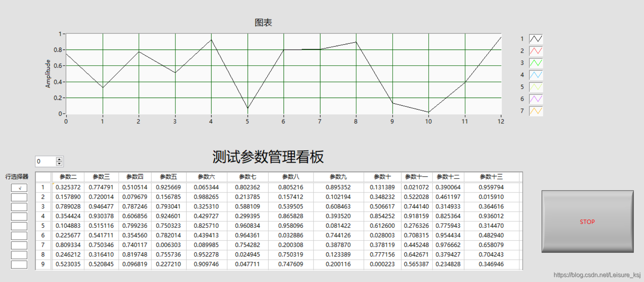Click the 参数十一 column header

click(x=416, y=177)
